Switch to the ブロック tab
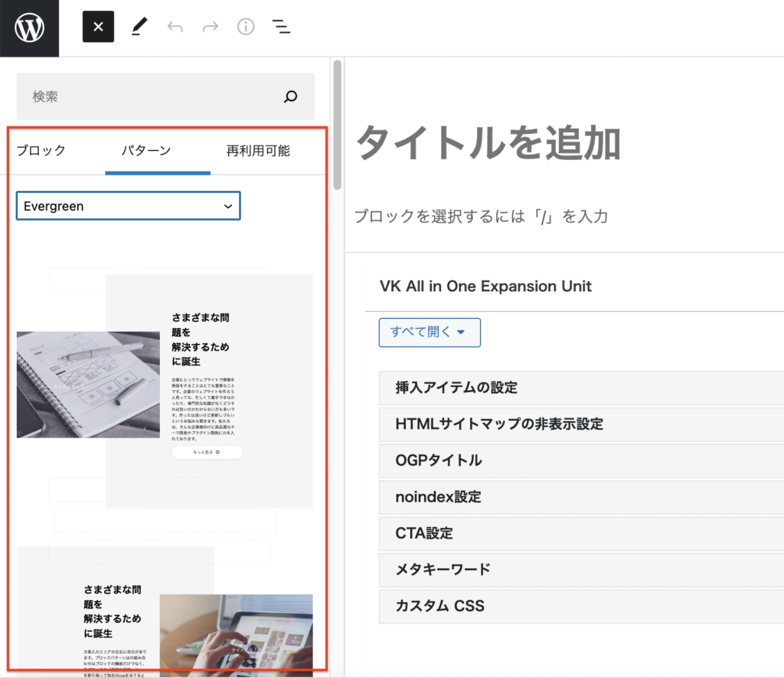 click(41, 151)
